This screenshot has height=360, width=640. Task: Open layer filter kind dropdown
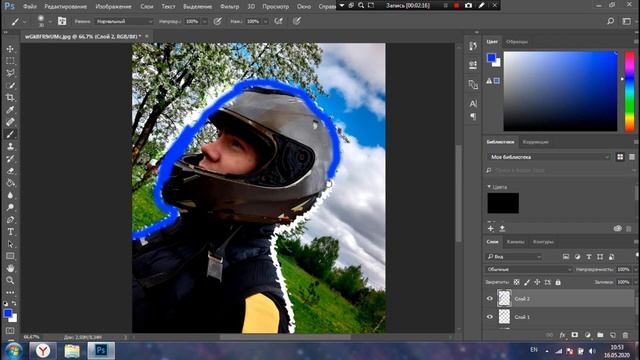[x=514, y=257]
